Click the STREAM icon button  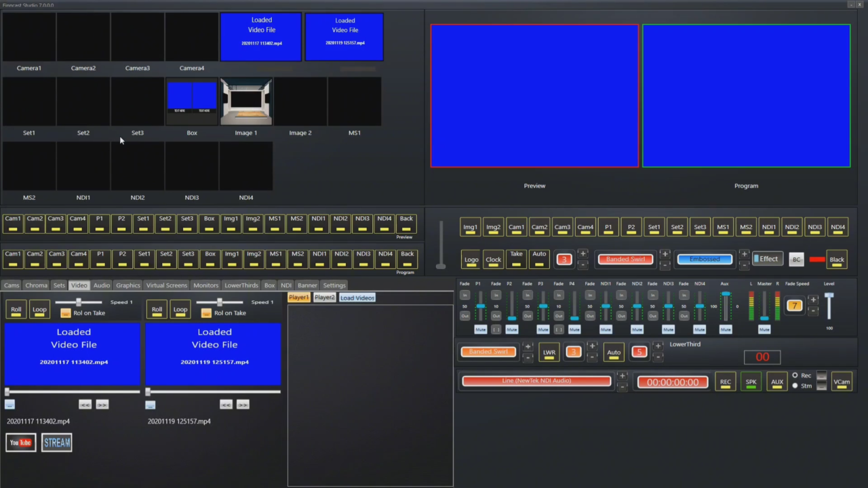click(56, 443)
